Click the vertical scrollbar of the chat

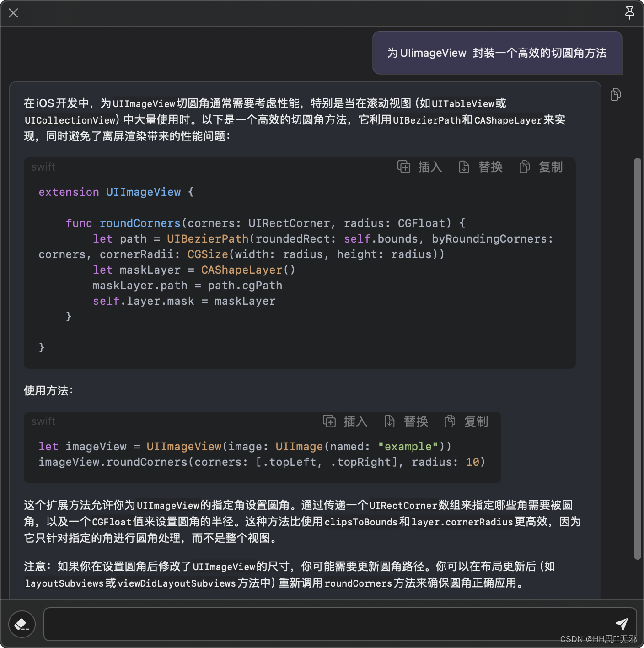point(638,358)
